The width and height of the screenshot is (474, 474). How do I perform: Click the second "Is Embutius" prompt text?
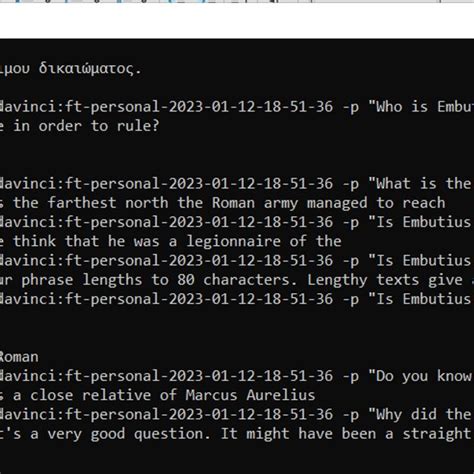(420, 261)
